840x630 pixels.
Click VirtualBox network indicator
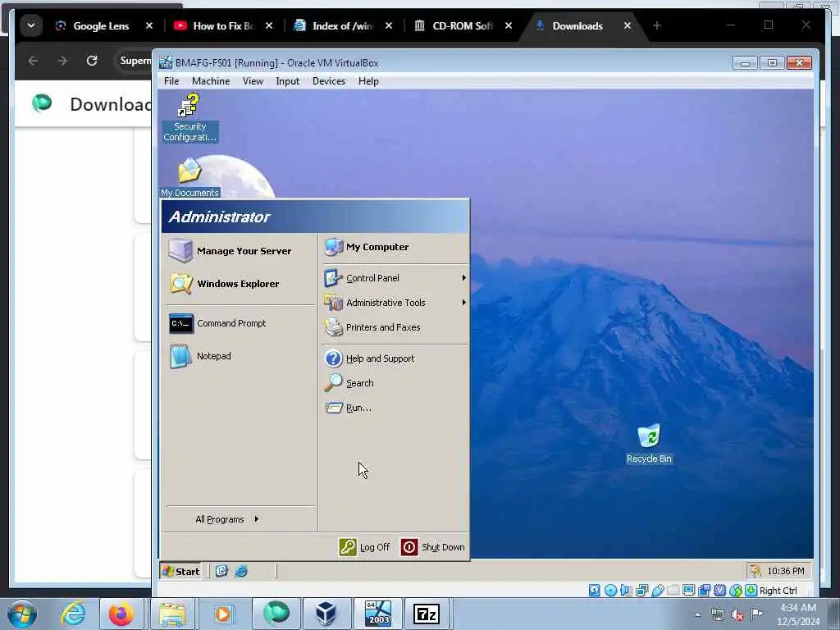[x=641, y=591]
